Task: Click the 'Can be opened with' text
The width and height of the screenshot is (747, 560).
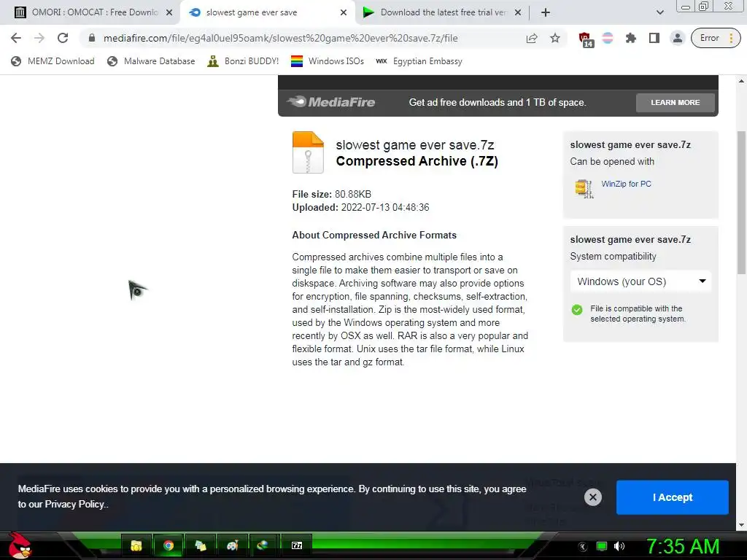Action: [612, 161]
